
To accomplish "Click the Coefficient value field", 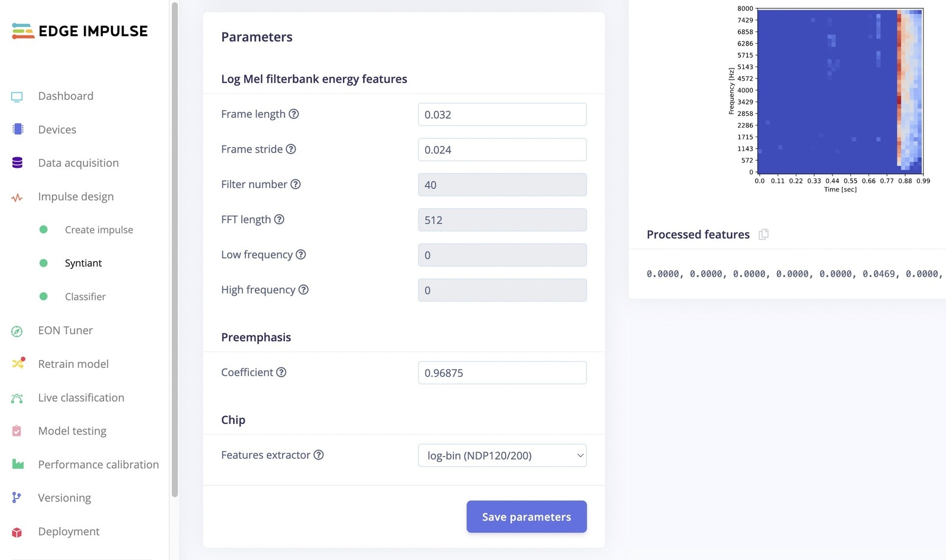I will [x=503, y=373].
